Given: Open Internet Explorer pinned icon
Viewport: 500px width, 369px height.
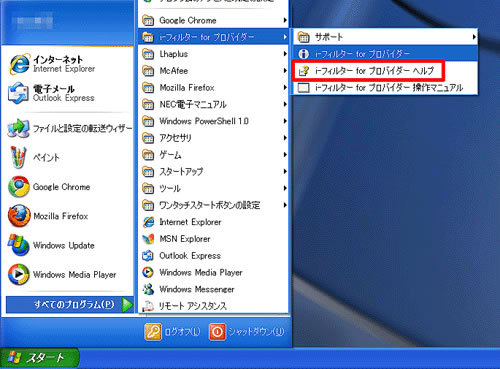Looking at the screenshot, I should coord(19,64).
